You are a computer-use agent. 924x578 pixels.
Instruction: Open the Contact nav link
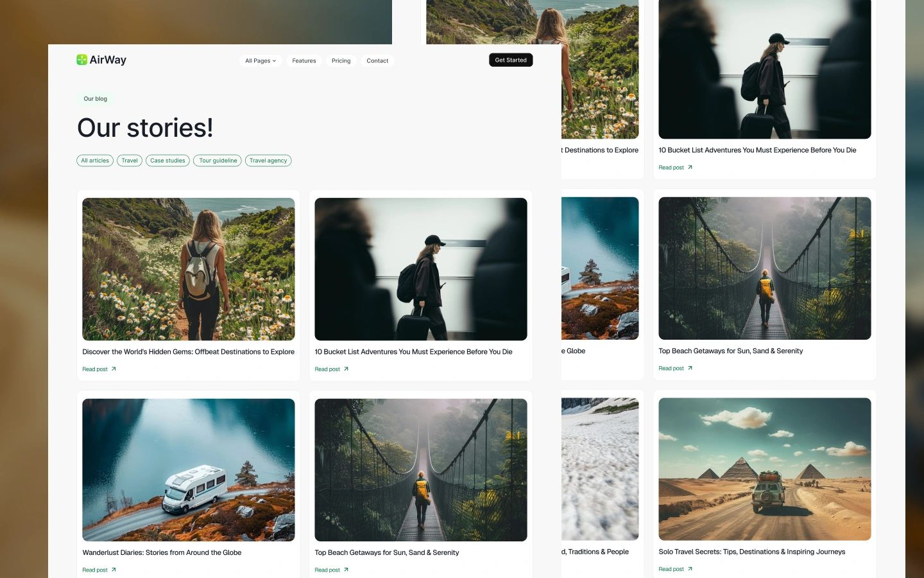pos(377,61)
